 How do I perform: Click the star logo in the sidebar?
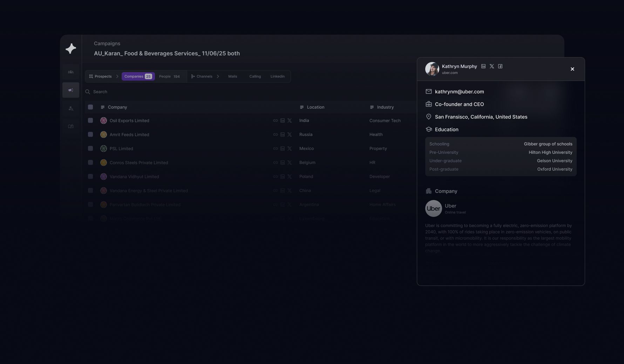tap(71, 48)
